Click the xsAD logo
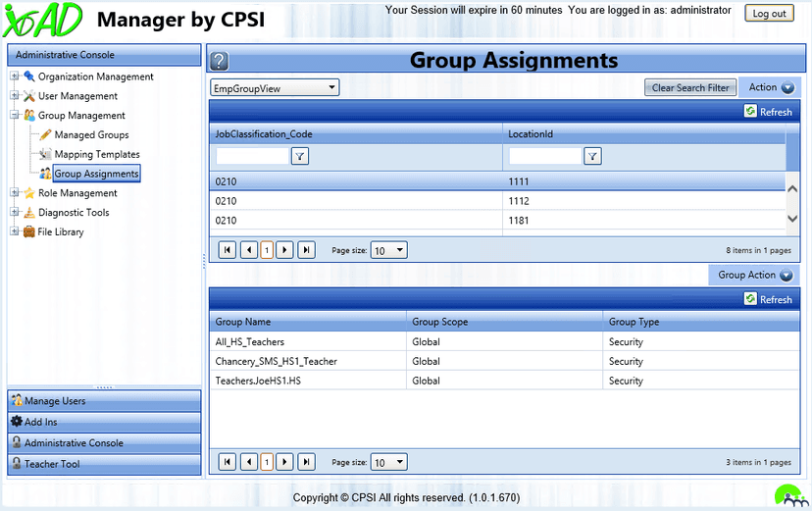 [x=43, y=20]
